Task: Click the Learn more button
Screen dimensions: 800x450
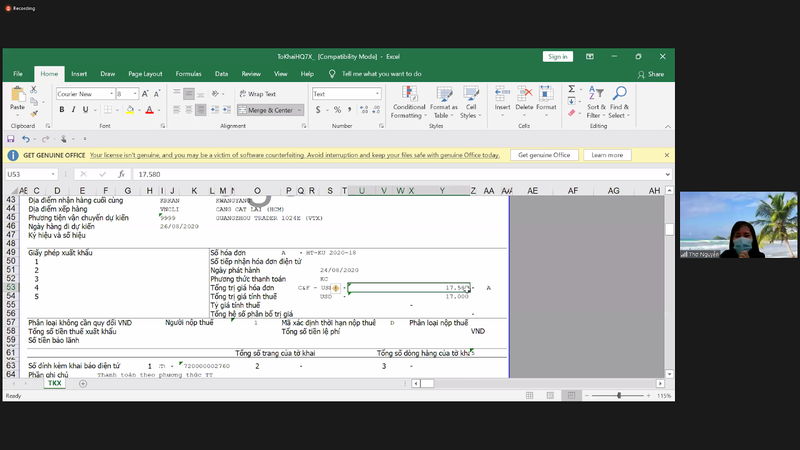Action: pyautogui.click(x=607, y=155)
